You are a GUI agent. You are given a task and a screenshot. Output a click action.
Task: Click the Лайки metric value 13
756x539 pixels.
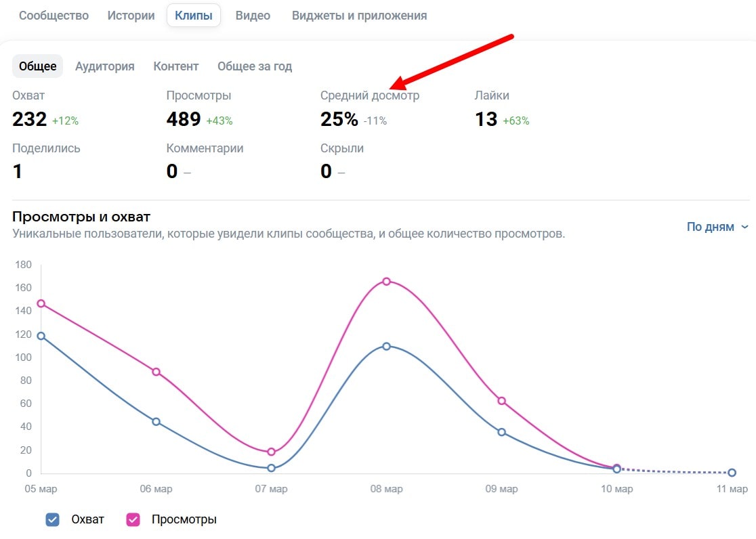(486, 119)
